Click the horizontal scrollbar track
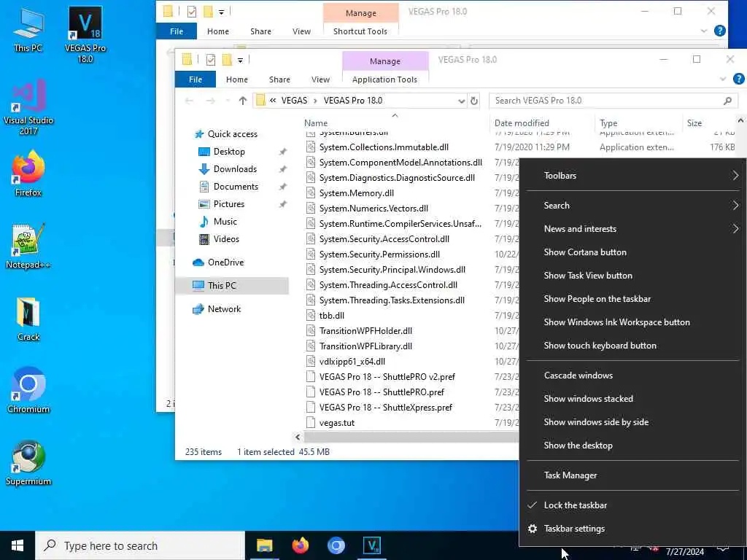Screen dimensions: 747x560 (x=410, y=437)
